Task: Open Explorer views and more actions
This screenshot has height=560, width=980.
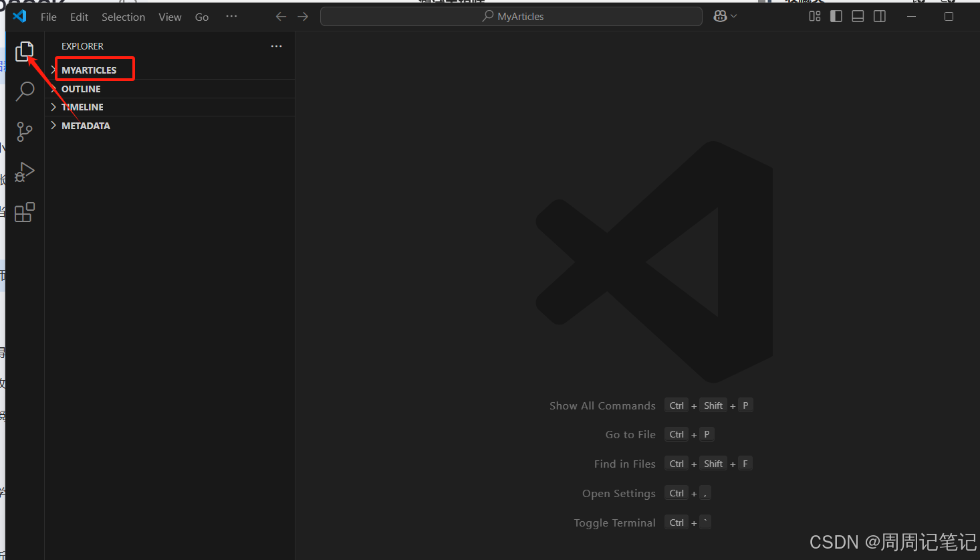Action: pyautogui.click(x=277, y=46)
